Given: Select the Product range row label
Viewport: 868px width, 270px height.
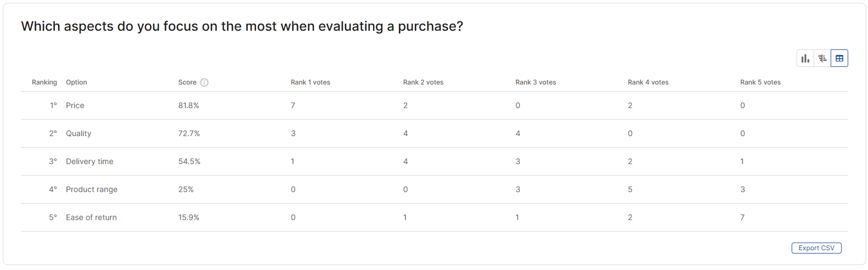Looking at the screenshot, I should 92,189.
